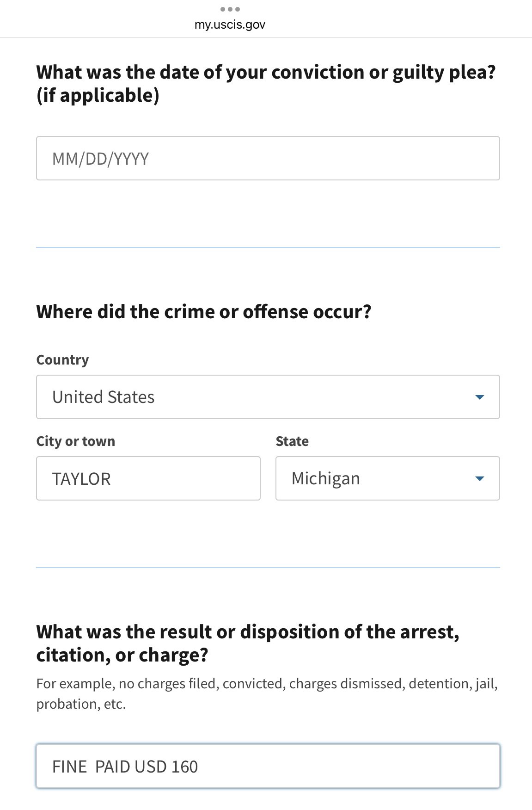This screenshot has width=532, height=810.
Task: Click the divider line above the disposition question
Action: coord(268,568)
